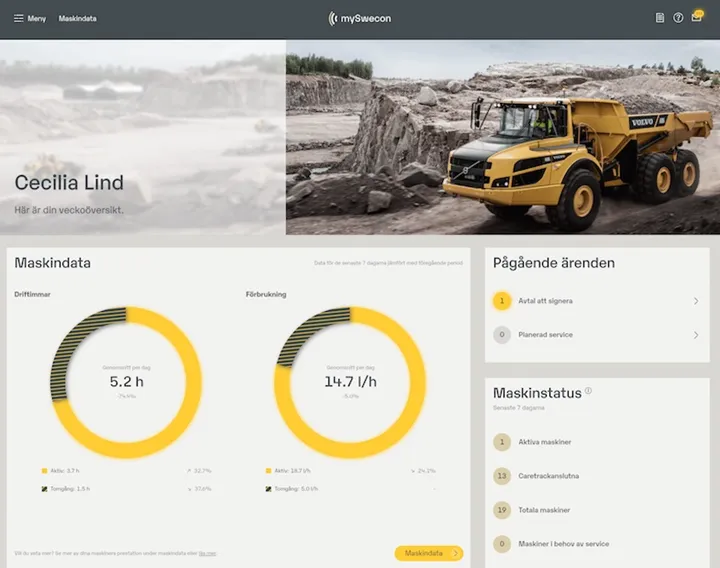Click the striped Tomgång 1.5 h legend swatch

tap(45, 489)
